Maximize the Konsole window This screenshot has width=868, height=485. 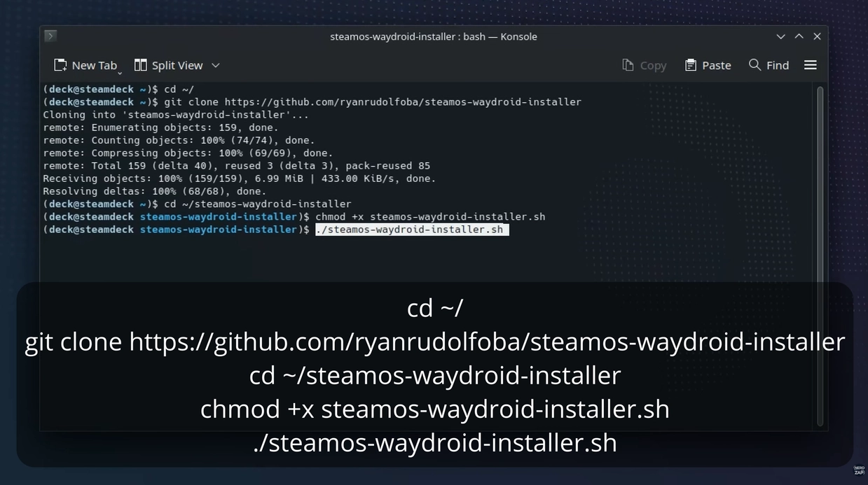tap(799, 36)
